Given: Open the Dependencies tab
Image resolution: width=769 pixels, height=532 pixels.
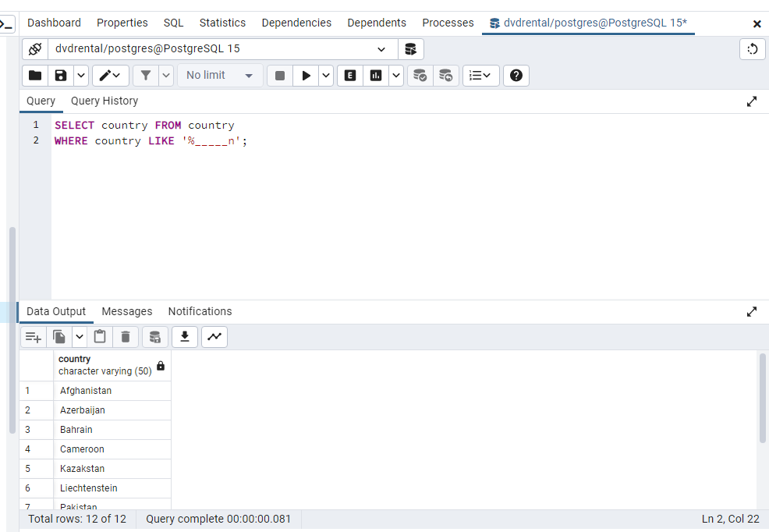Looking at the screenshot, I should tap(296, 23).
